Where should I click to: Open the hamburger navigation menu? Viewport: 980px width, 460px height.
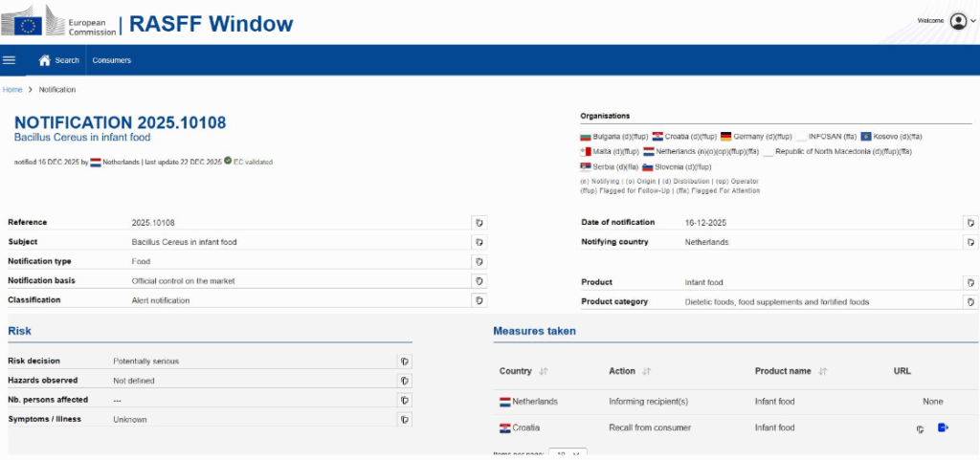[x=10, y=60]
